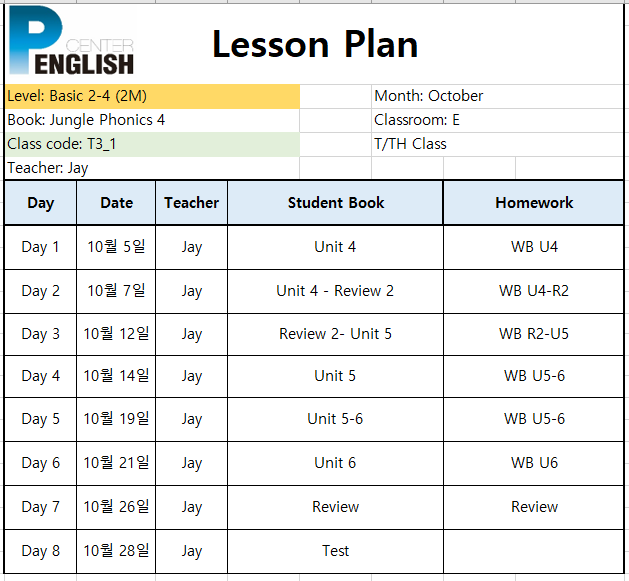The width and height of the screenshot is (629, 581).
Task: Click the P English Center logo
Action: [71, 41]
